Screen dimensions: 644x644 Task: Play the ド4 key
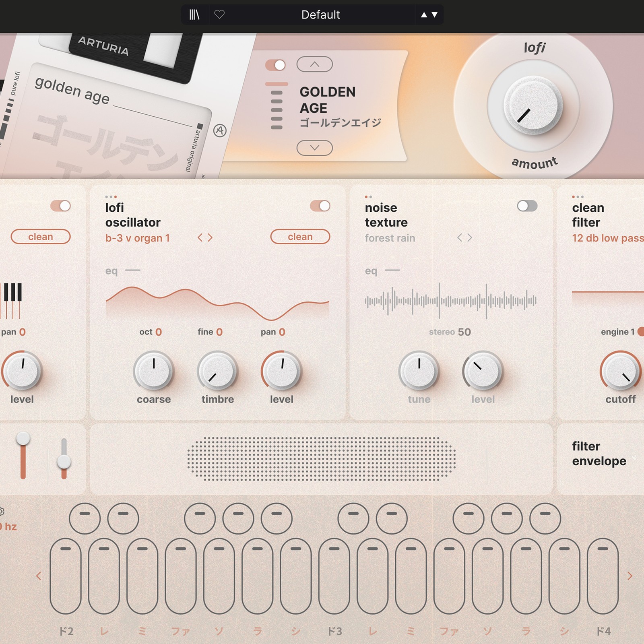[603, 576]
